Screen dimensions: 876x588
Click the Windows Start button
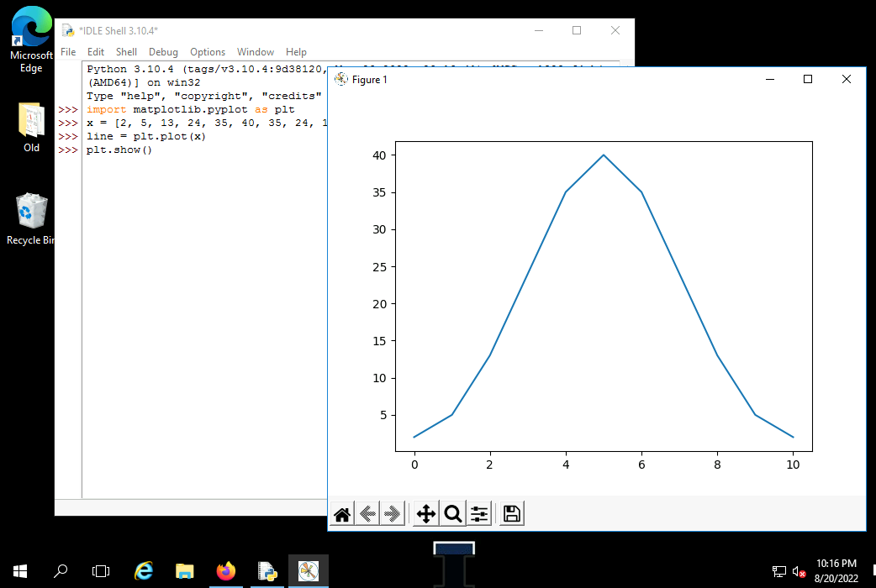point(20,571)
